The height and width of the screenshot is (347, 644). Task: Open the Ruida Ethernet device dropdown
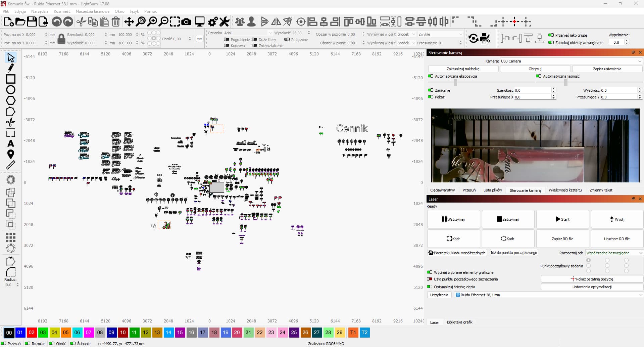[x=549, y=295]
